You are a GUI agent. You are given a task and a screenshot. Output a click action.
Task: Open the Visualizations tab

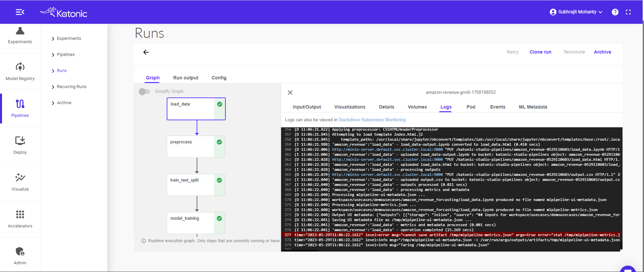click(x=350, y=107)
